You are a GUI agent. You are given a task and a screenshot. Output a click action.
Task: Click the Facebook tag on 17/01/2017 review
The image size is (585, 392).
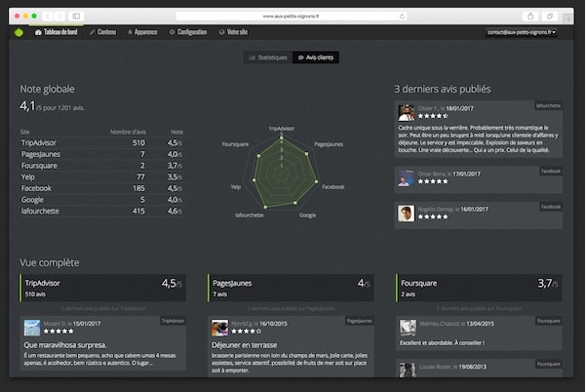[551, 172]
